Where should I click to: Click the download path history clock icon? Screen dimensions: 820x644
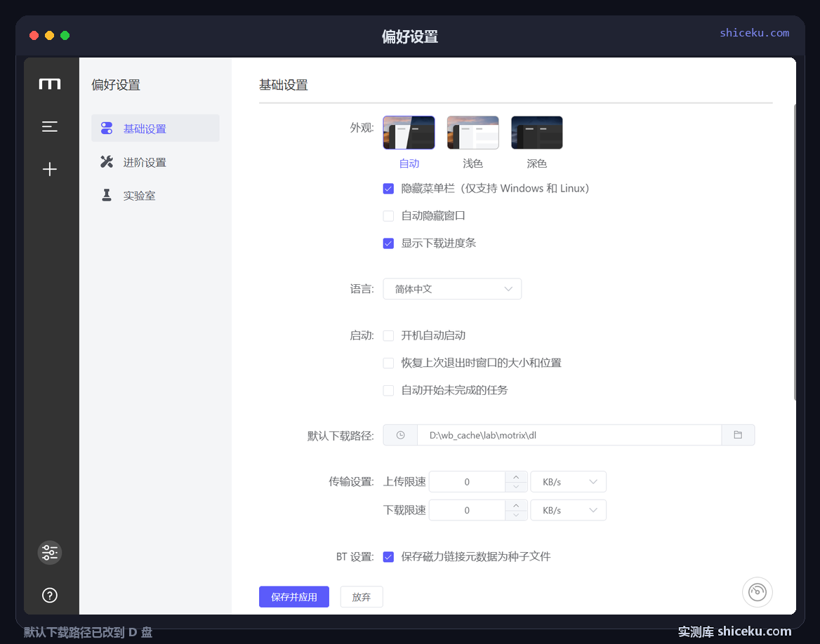401,435
